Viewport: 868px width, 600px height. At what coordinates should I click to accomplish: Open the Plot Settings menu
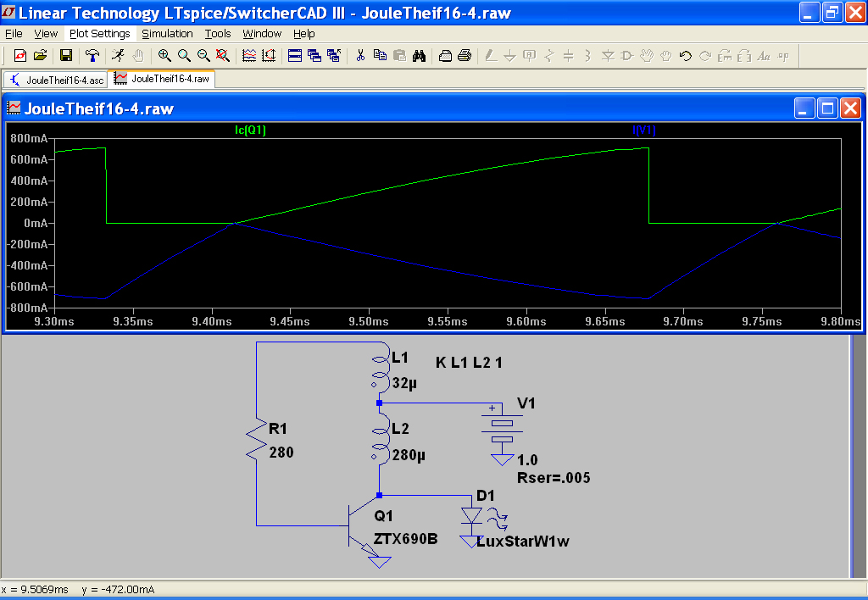[x=100, y=34]
